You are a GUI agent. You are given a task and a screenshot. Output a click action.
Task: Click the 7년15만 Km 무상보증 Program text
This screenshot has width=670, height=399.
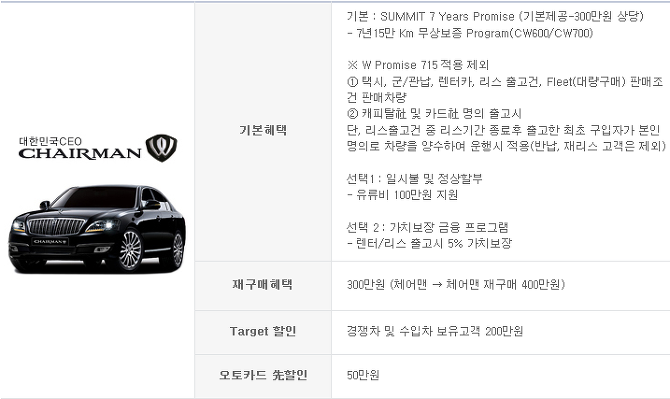[x=470, y=33]
